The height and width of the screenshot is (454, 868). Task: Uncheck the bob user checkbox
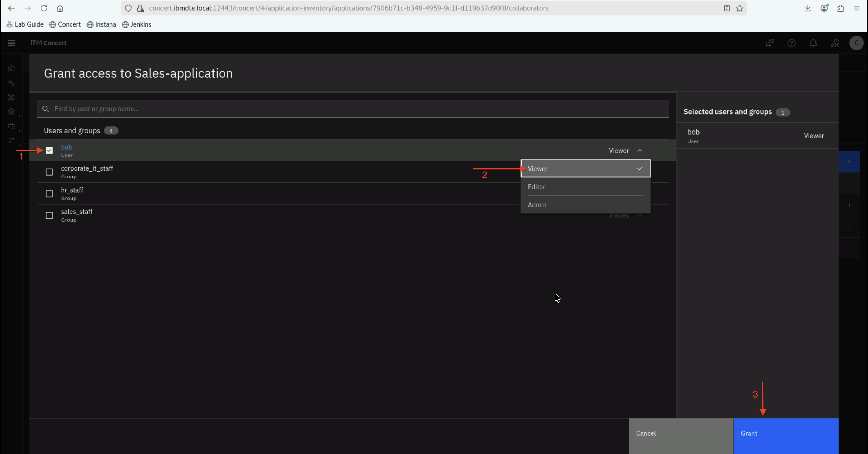49,151
